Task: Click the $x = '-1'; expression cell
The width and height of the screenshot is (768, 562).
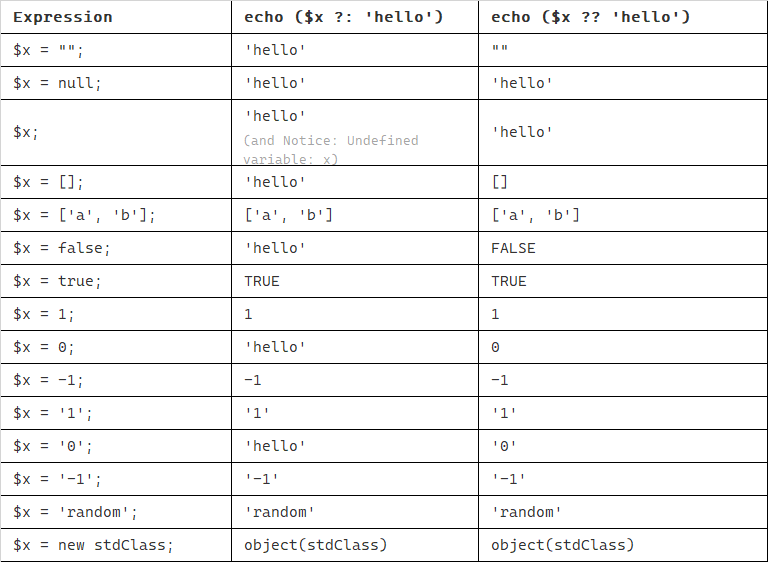Action: (x=116, y=479)
